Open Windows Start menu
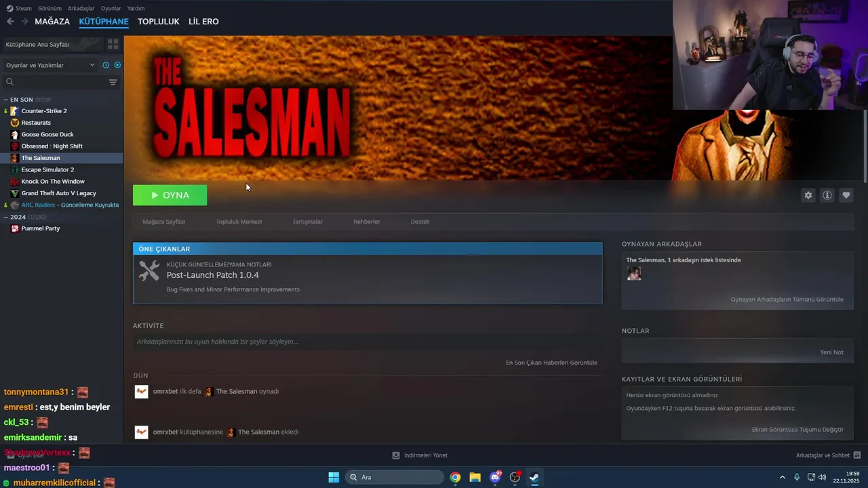Screen dimensions: 868x488 (334, 477)
